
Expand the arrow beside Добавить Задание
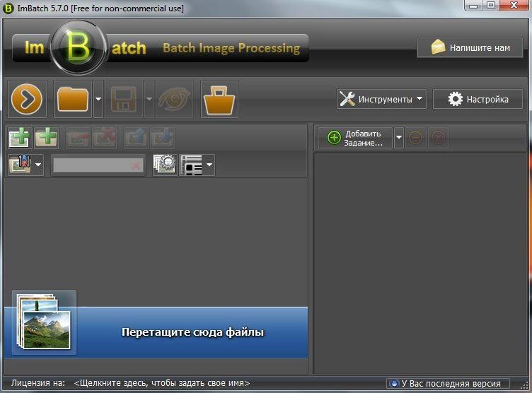tap(399, 138)
